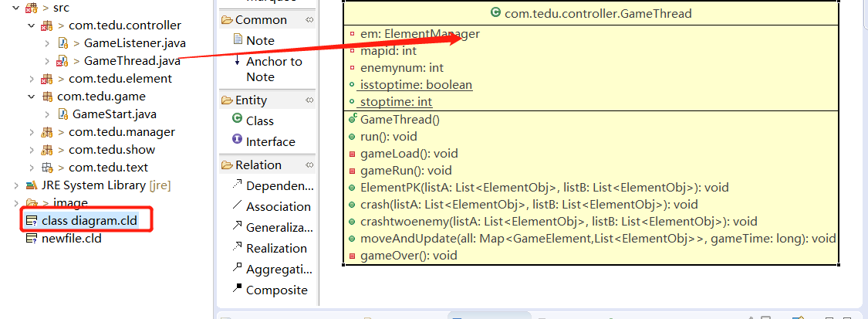The image size is (868, 319).
Task: Select crash(listA, listB) method entry
Action: (529, 205)
